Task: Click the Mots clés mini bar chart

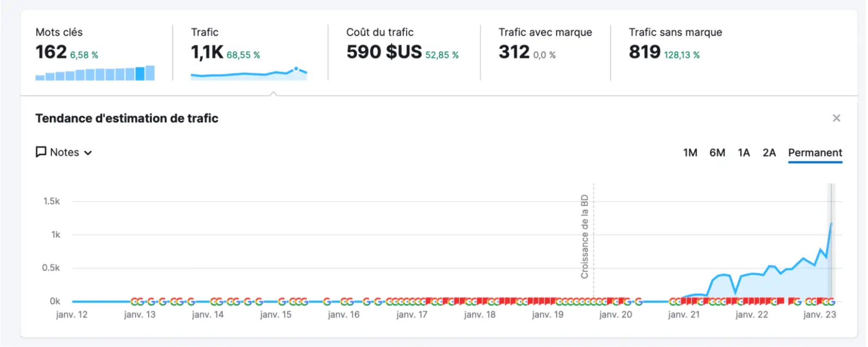Action: click(x=95, y=74)
